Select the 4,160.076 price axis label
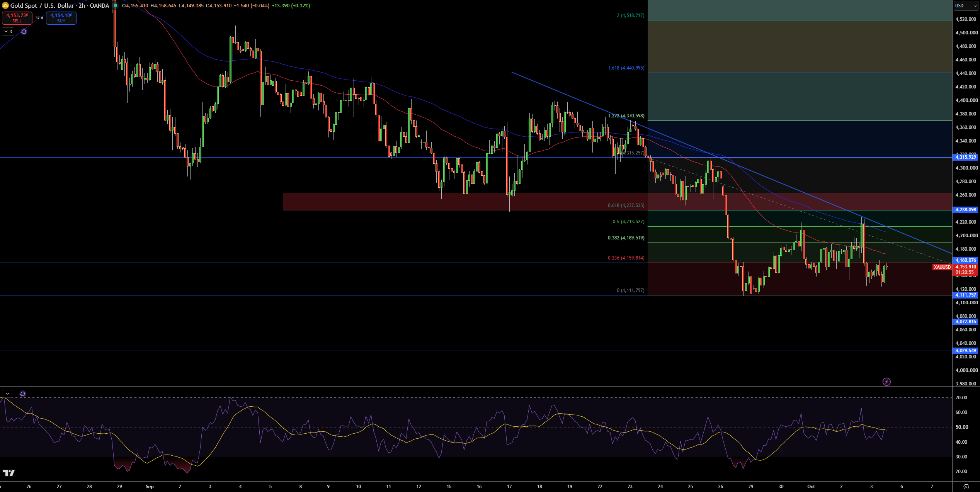The width and height of the screenshot is (980, 492). pyautogui.click(x=966, y=260)
